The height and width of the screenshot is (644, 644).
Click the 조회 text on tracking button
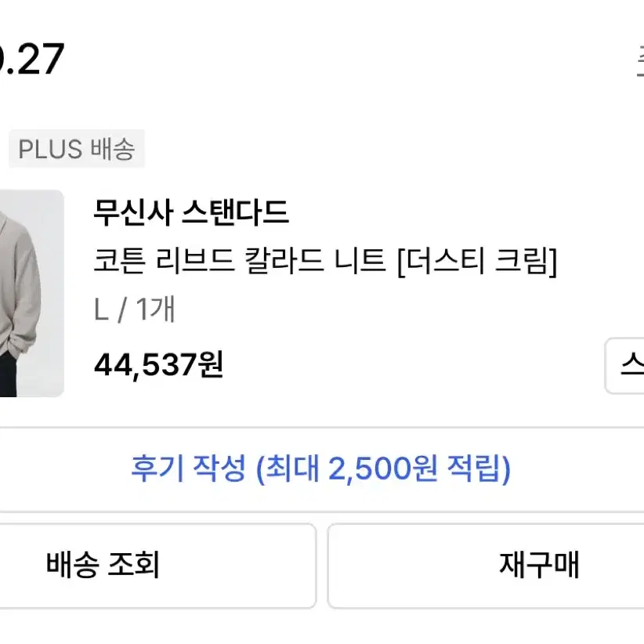click(133, 565)
